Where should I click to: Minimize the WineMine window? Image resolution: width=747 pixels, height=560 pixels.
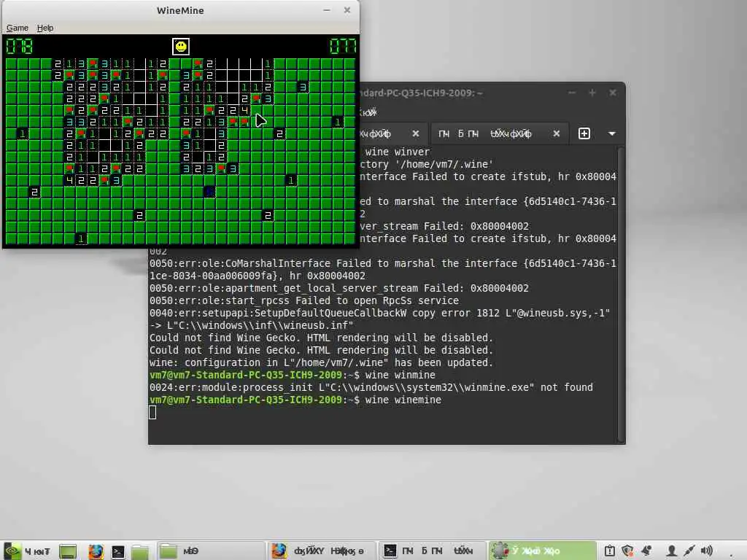327,10
